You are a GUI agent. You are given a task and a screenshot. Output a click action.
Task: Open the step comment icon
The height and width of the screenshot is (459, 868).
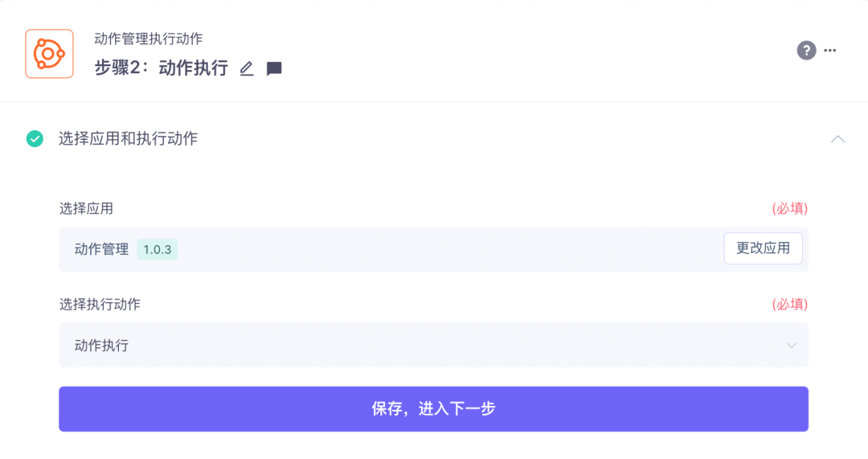(274, 69)
